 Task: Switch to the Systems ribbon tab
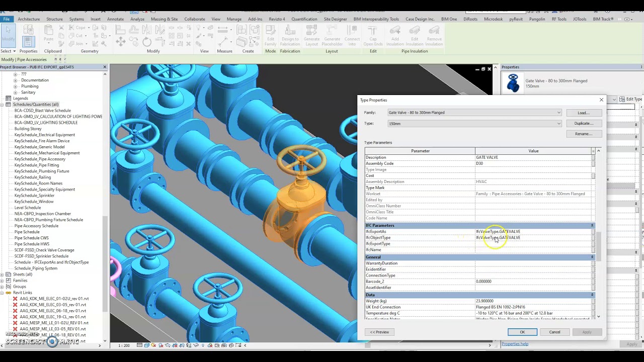76,19
